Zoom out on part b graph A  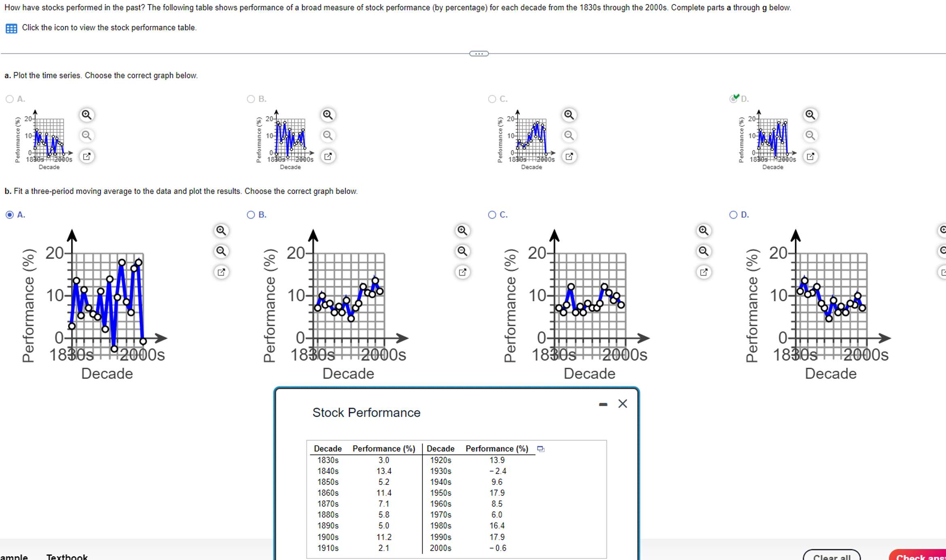point(221,251)
